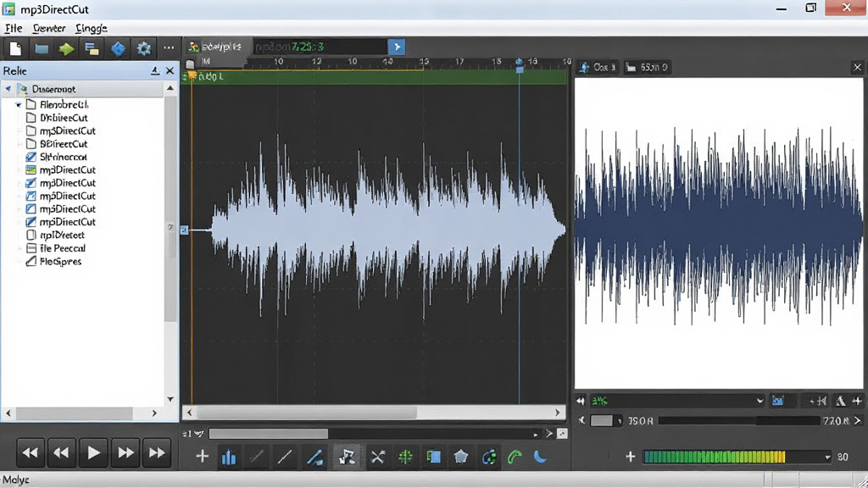Select the blue brush tool

[315, 457]
